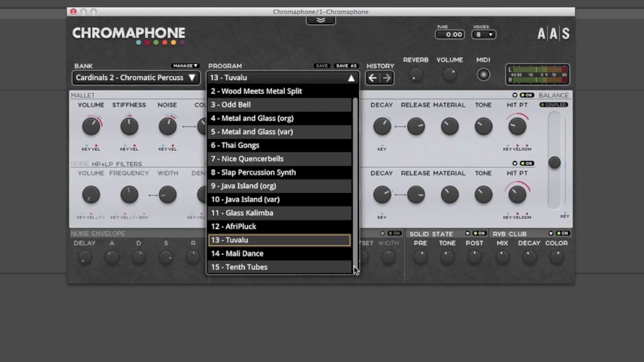Click the Save As button
Viewport: 644px width, 362px height.
click(x=346, y=66)
